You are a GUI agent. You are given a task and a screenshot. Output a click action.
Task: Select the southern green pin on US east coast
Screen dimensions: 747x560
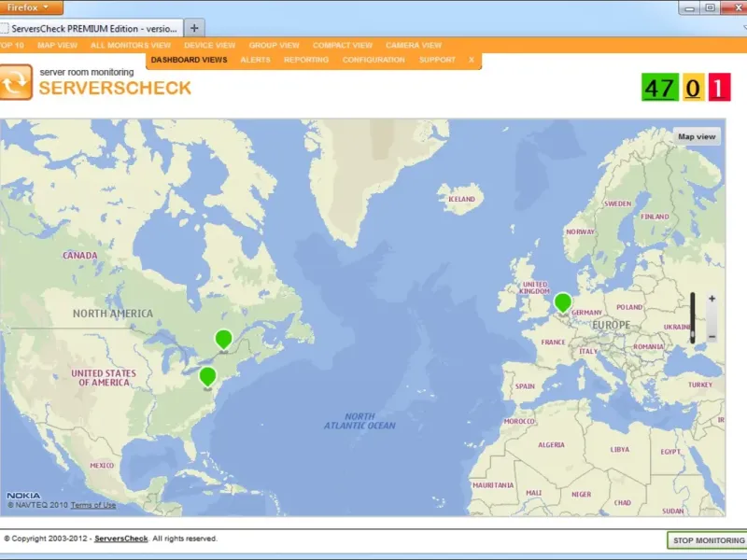tap(207, 377)
